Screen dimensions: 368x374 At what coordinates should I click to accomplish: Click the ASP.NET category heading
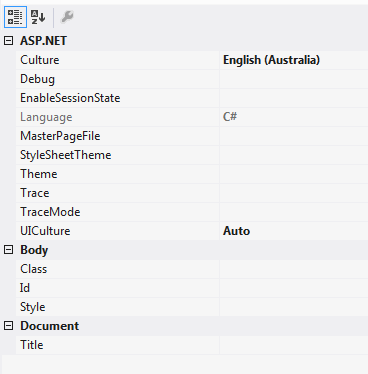tap(43, 41)
